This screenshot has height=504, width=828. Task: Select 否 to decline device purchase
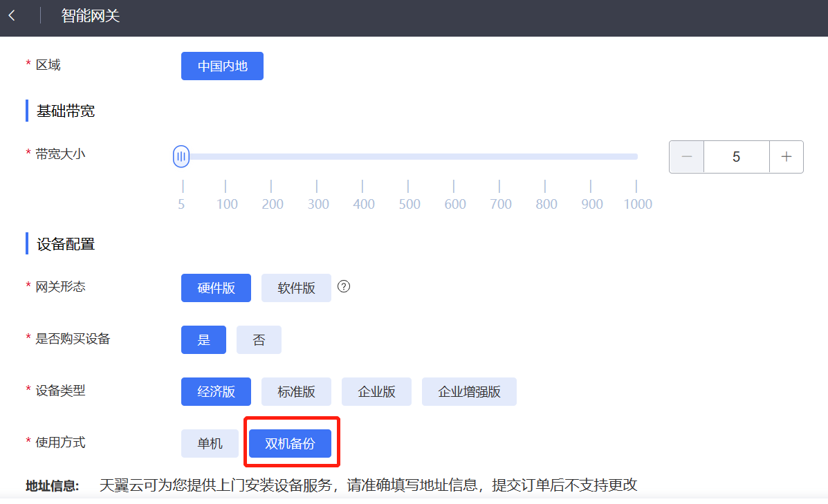pyautogui.click(x=259, y=339)
